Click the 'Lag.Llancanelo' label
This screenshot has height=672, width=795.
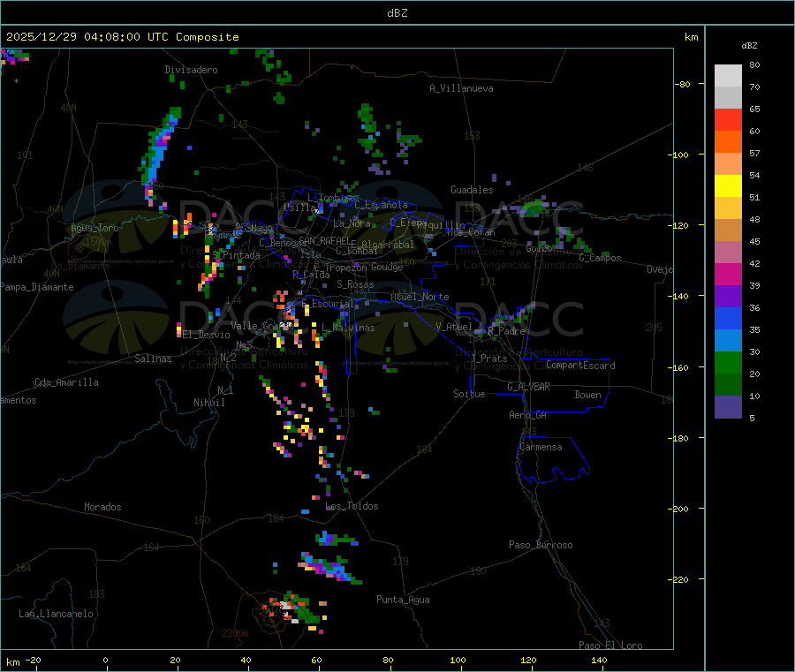pyautogui.click(x=56, y=614)
